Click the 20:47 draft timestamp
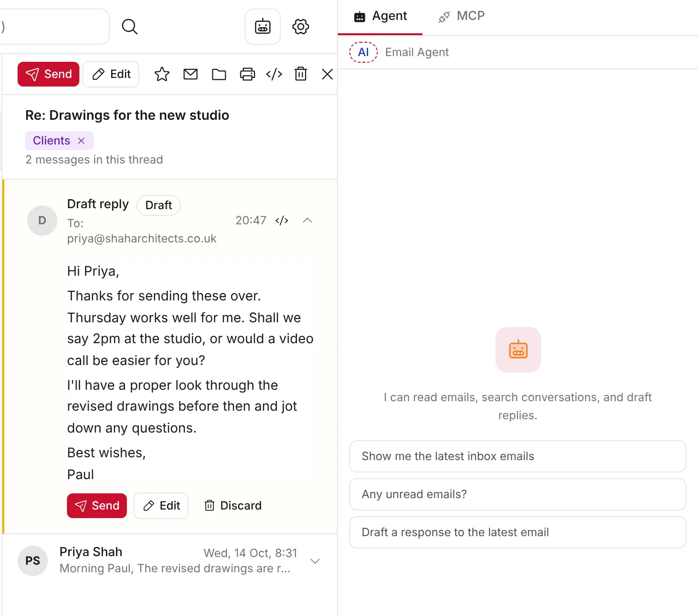 click(x=251, y=220)
